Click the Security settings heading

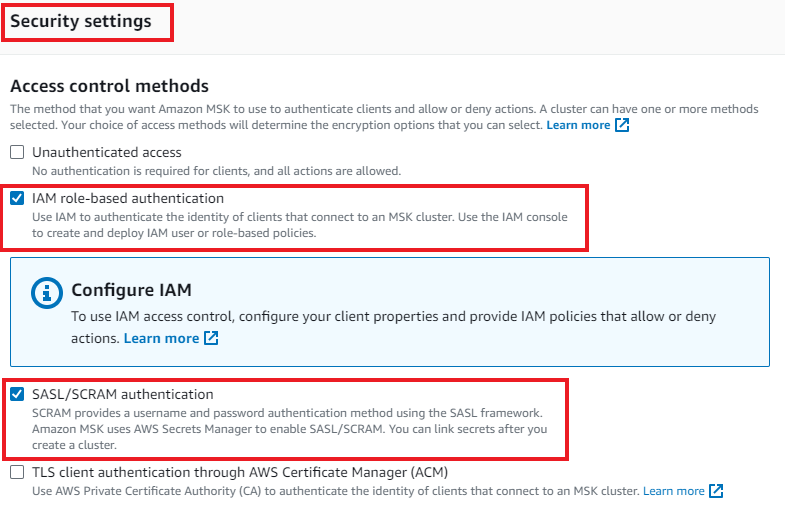tap(81, 22)
